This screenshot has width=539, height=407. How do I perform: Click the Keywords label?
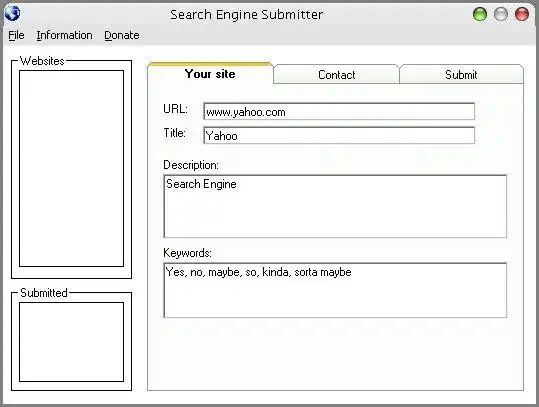(x=187, y=253)
